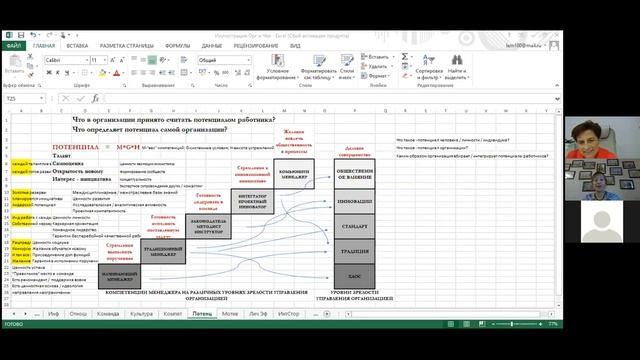Click the Clear eraser icon
The height and width of the screenshot is (360, 640).
click(405, 76)
